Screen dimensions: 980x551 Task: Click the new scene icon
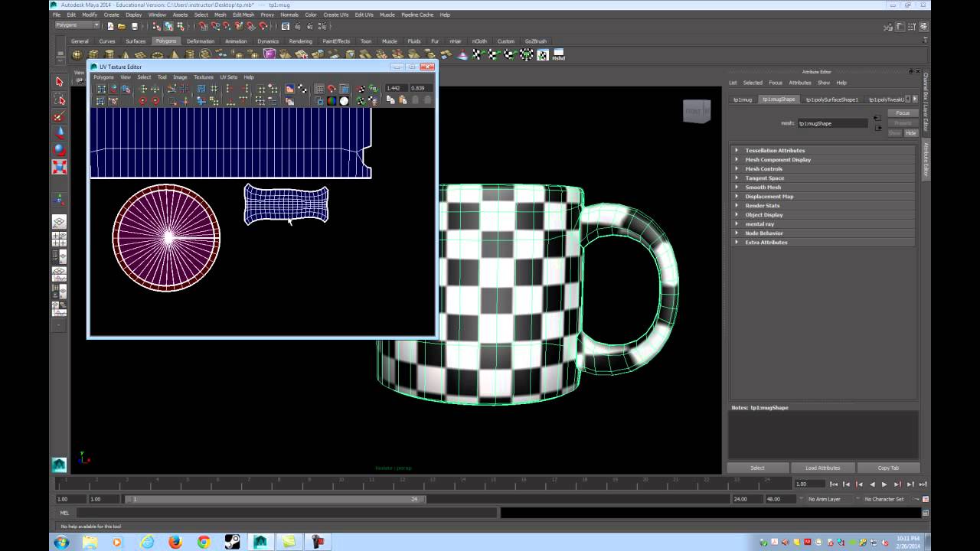pos(110,26)
